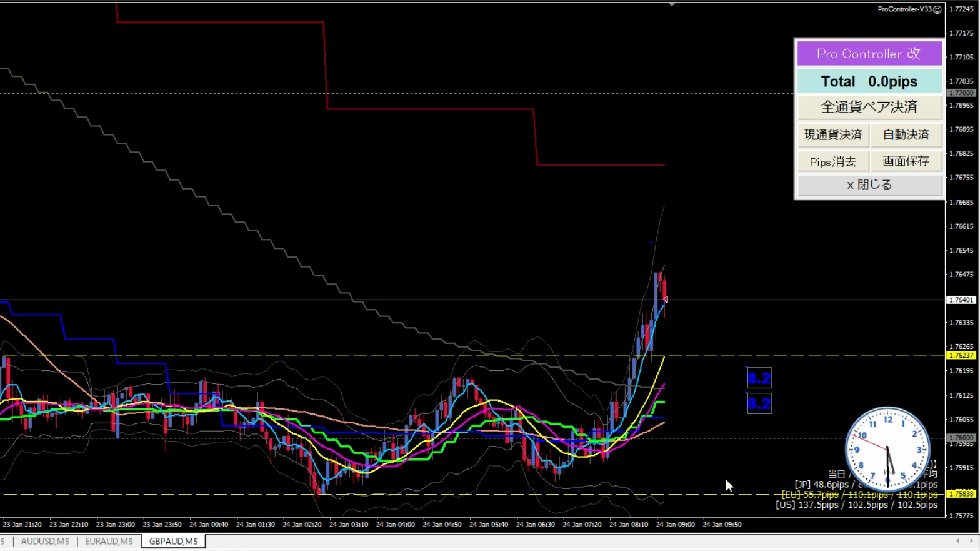Click 24 Jan 09:50 time label
The width and height of the screenshot is (980, 551).
tap(722, 525)
